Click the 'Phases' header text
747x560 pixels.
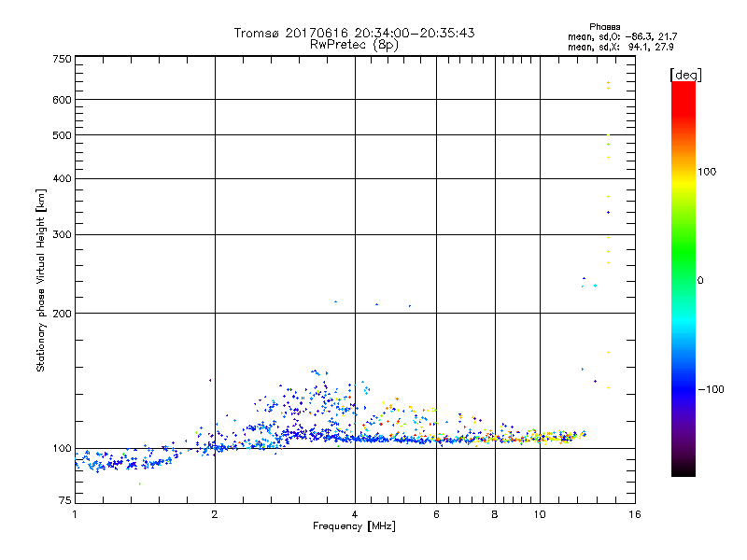coord(604,27)
